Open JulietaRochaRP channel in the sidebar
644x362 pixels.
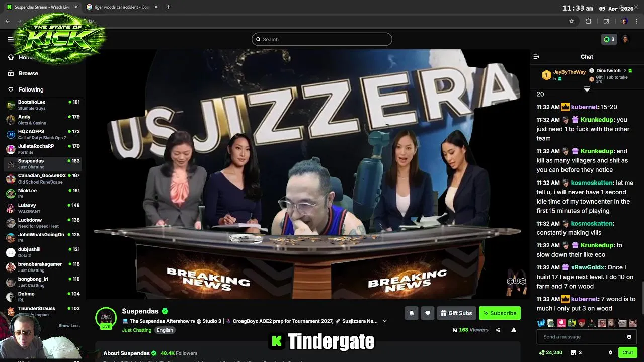(x=43, y=149)
